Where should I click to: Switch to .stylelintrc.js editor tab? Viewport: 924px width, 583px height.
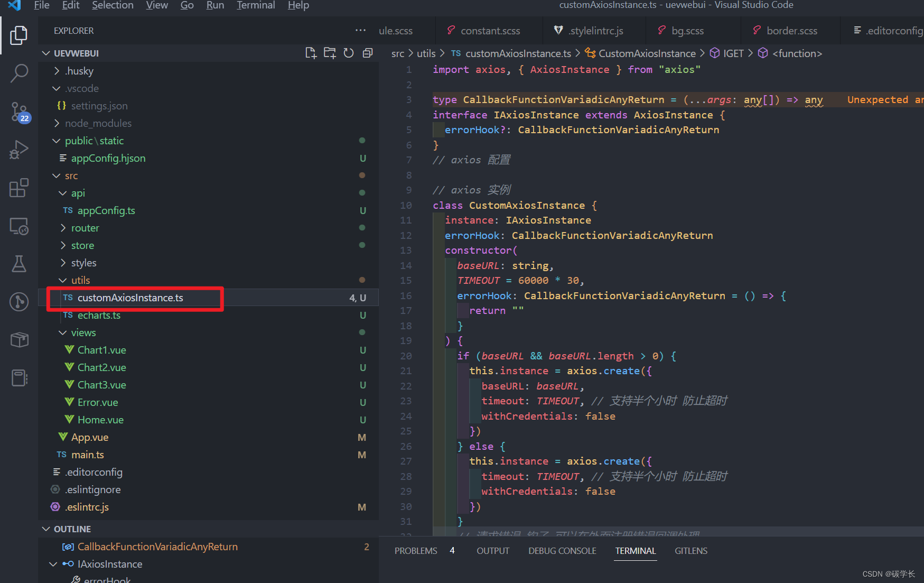594,31
